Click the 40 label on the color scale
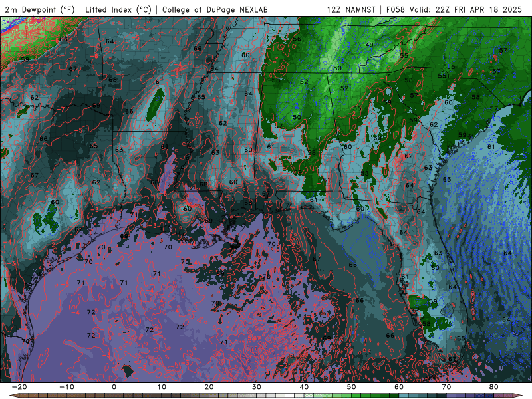The width and height of the screenshot is (532, 399). pyautogui.click(x=304, y=387)
